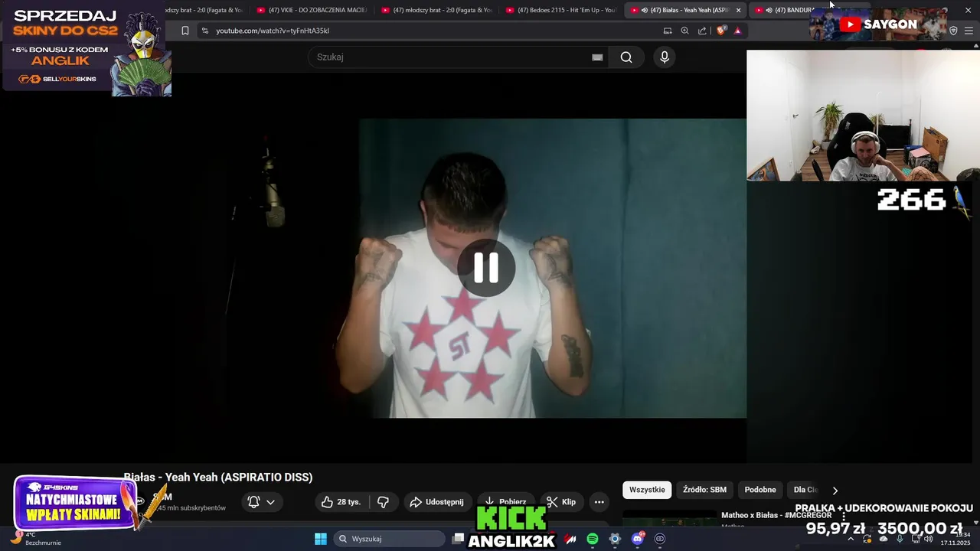Open the network tray icon
The image size is (980, 551).
click(x=916, y=539)
